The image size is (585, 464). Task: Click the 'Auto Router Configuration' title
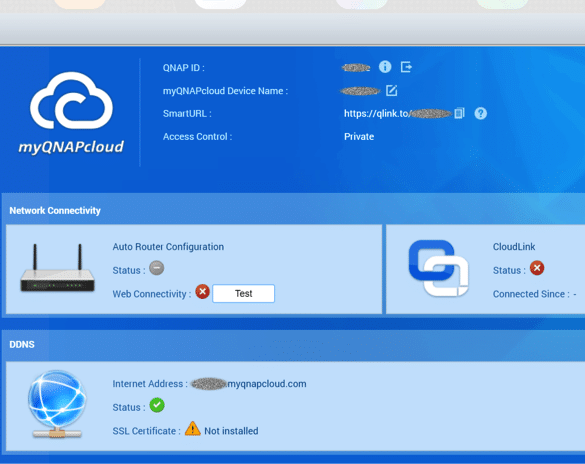coord(168,247)
